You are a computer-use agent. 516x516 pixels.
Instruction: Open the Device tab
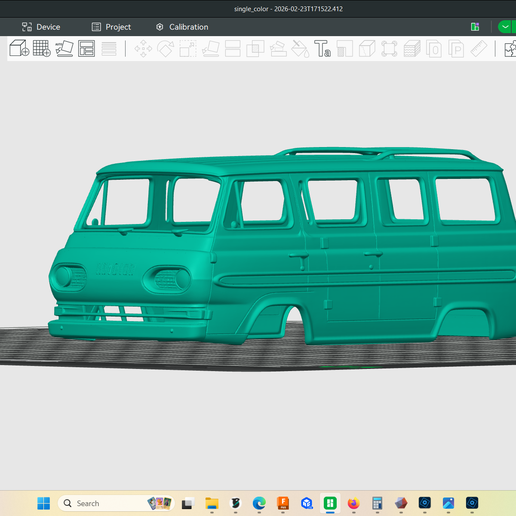pos(41,27)
